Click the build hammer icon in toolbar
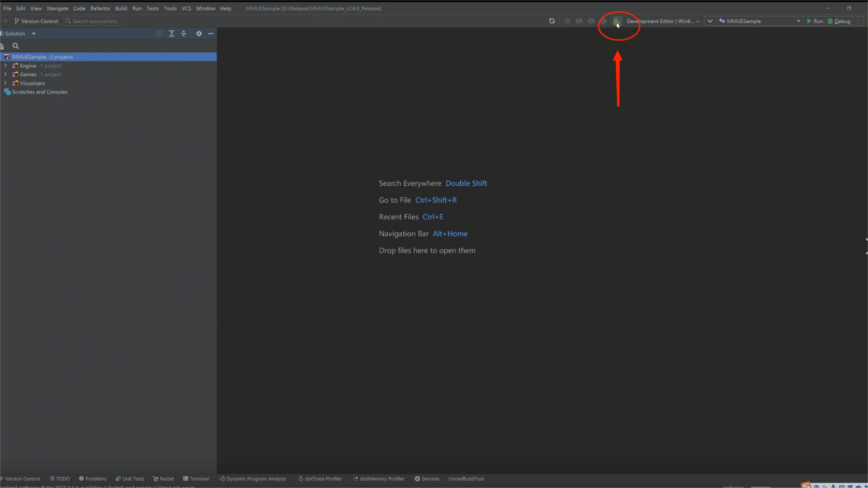The image size is (868, 488). click(617, 21)
